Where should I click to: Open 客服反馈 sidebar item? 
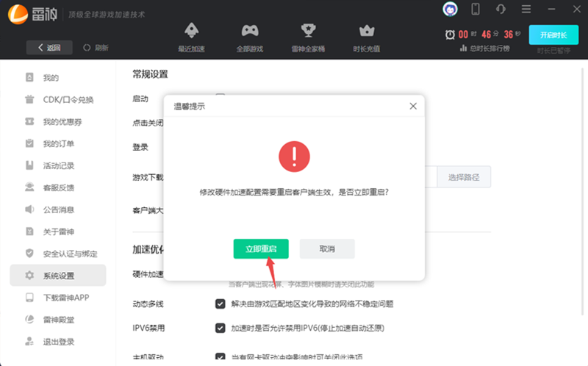(58, 187)
